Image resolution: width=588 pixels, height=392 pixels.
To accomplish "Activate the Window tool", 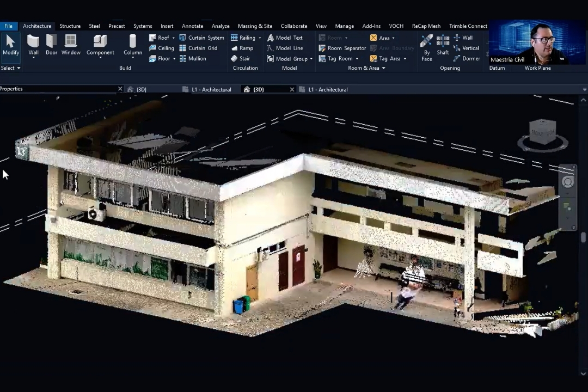I will pyautogui.click(x=71, y=45).
